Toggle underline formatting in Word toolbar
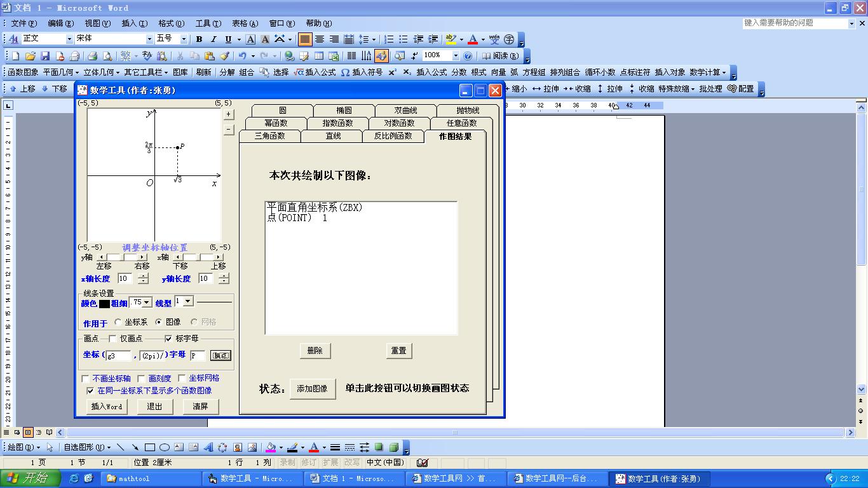 (x=228, y=39)
